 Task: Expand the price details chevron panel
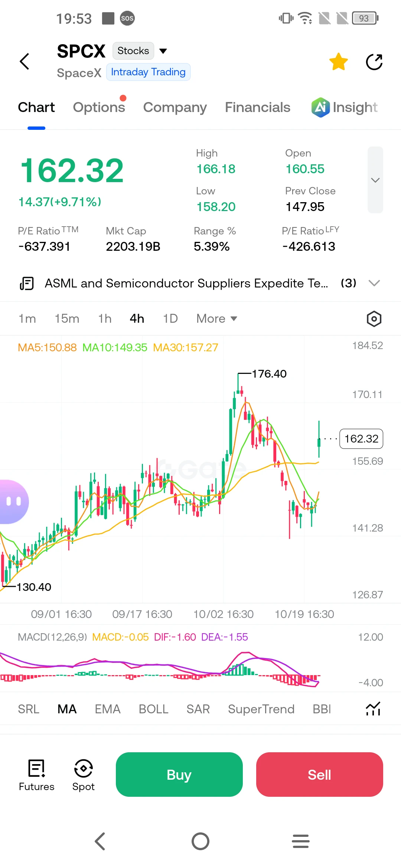[375, 180]
